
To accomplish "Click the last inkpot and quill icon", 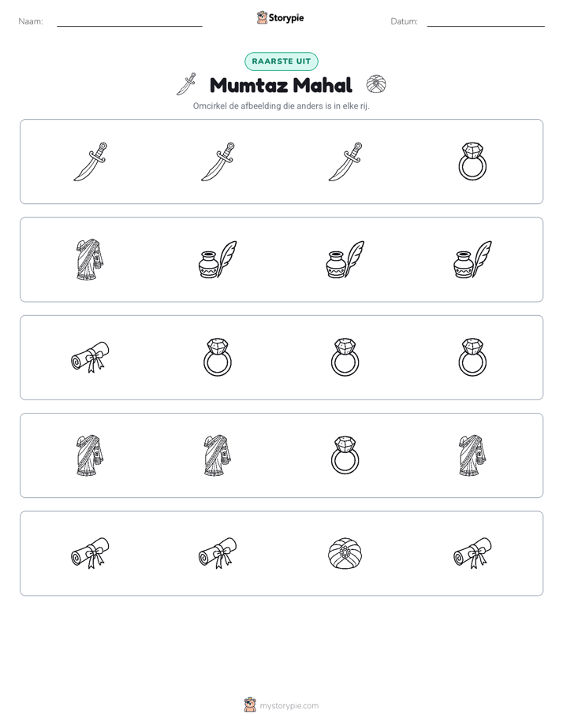I will 472,259.
